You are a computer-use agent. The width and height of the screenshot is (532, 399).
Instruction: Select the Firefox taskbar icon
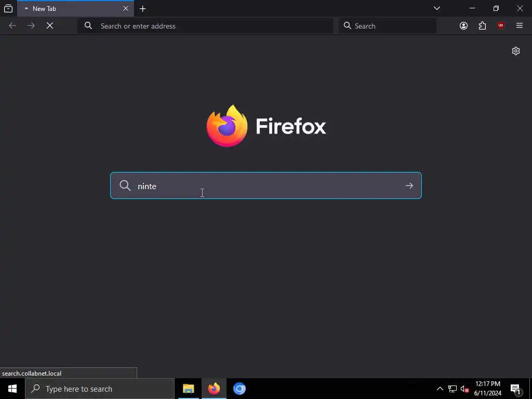point(214,389)
